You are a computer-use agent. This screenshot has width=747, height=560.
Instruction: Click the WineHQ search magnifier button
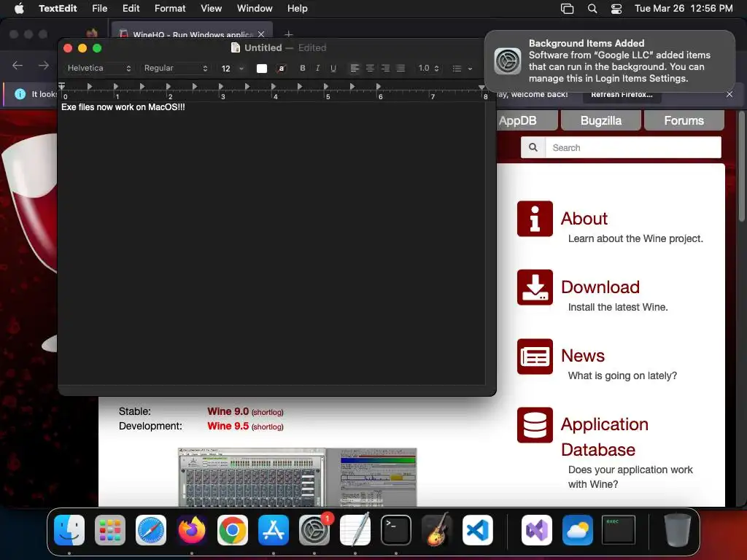click(x=533, y=147)
